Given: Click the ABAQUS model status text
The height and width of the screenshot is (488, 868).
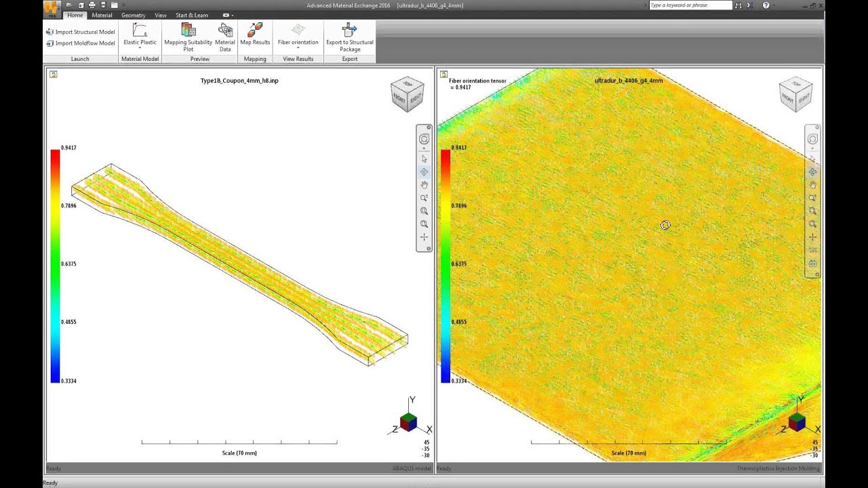Looking at the screenshot, I should point(412,468).
